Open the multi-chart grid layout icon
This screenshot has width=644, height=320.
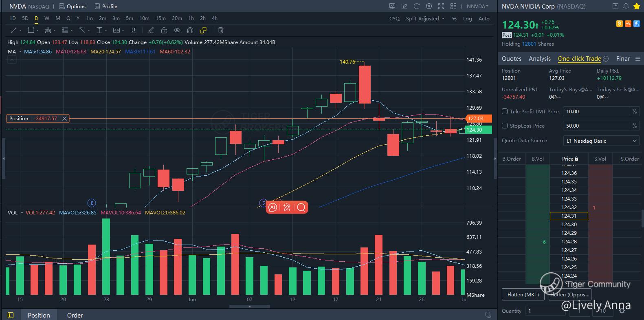coord(453,6)
